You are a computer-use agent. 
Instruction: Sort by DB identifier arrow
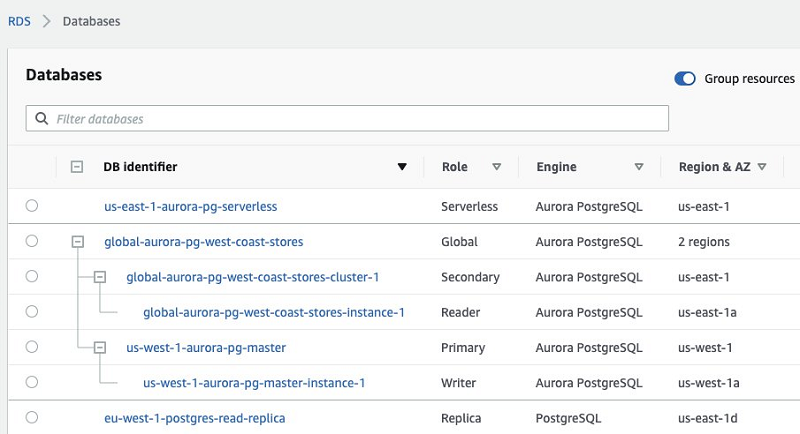tap(402, 167)
